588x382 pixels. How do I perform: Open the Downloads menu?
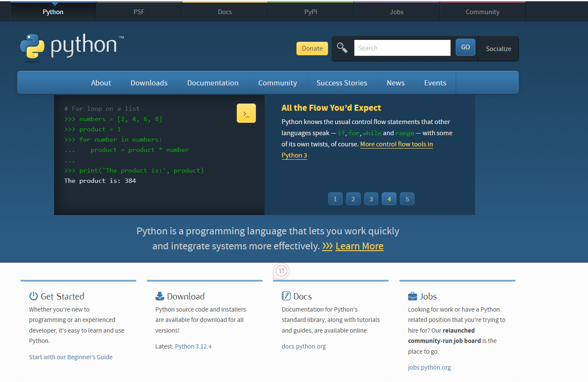point(149,83)
